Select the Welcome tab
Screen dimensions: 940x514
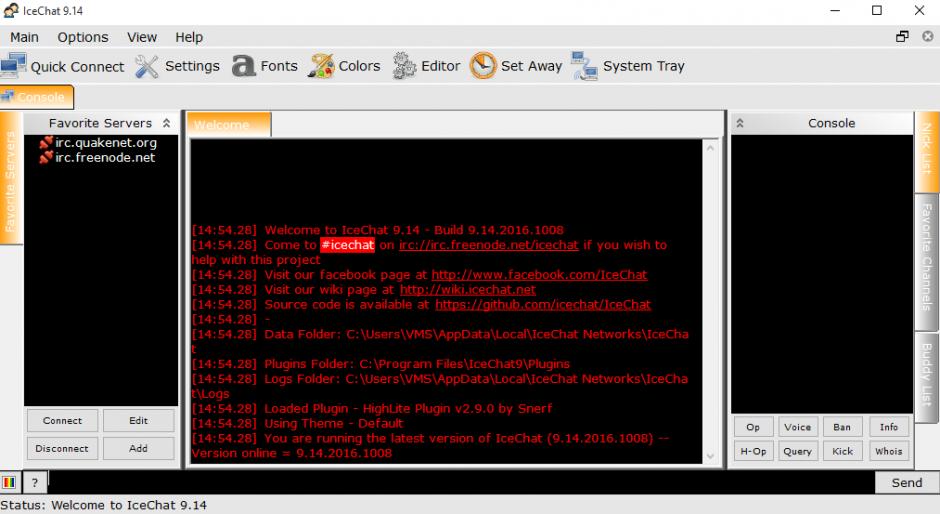[229, 125]
